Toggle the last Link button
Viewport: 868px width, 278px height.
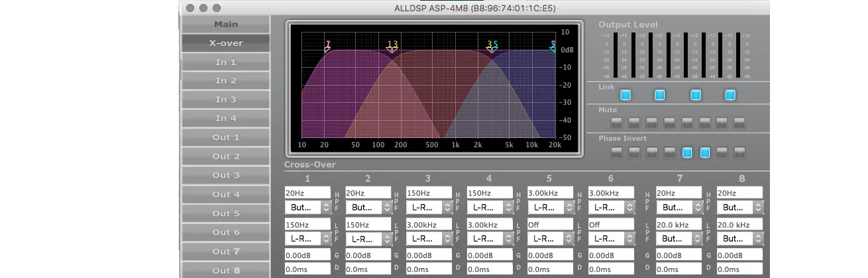(730, 95)
